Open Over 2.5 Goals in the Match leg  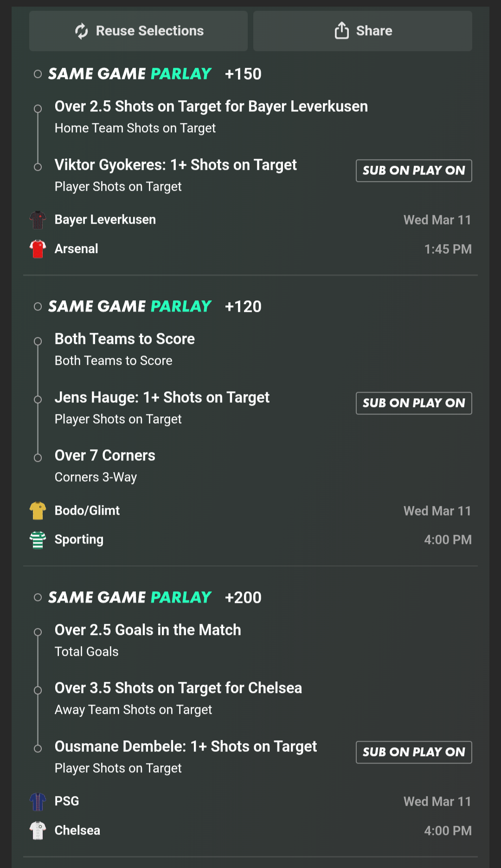148,630
